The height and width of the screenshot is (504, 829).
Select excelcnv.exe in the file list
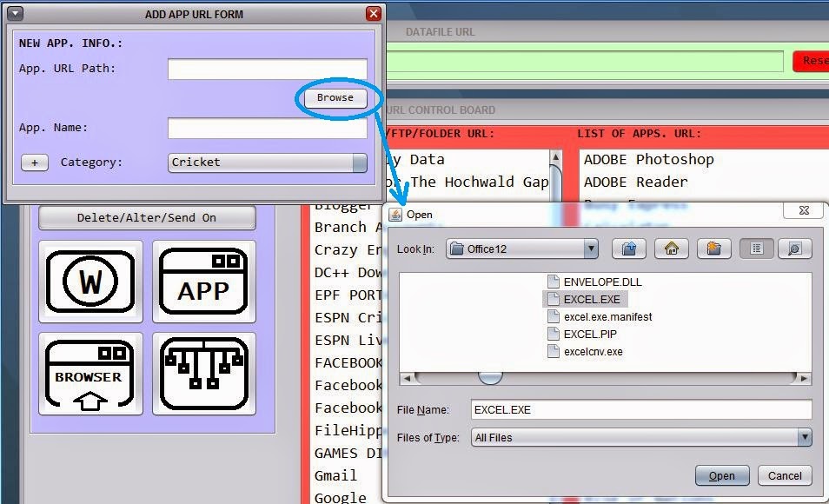click(593, 352)
